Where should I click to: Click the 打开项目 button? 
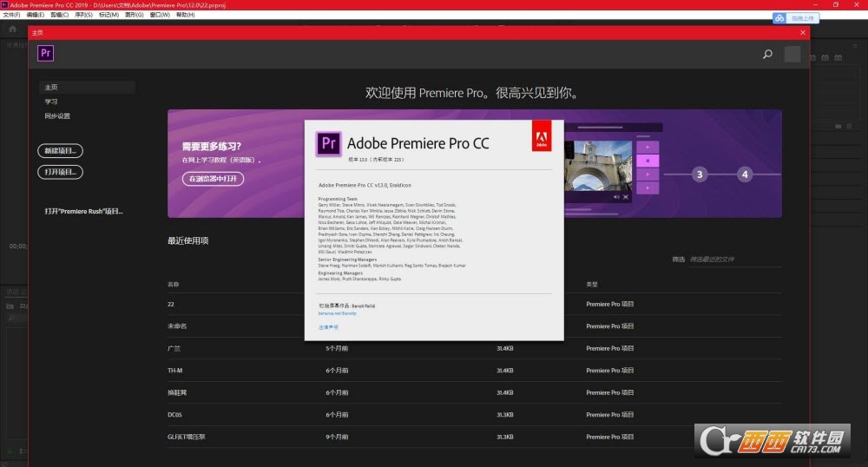point(61,172)
